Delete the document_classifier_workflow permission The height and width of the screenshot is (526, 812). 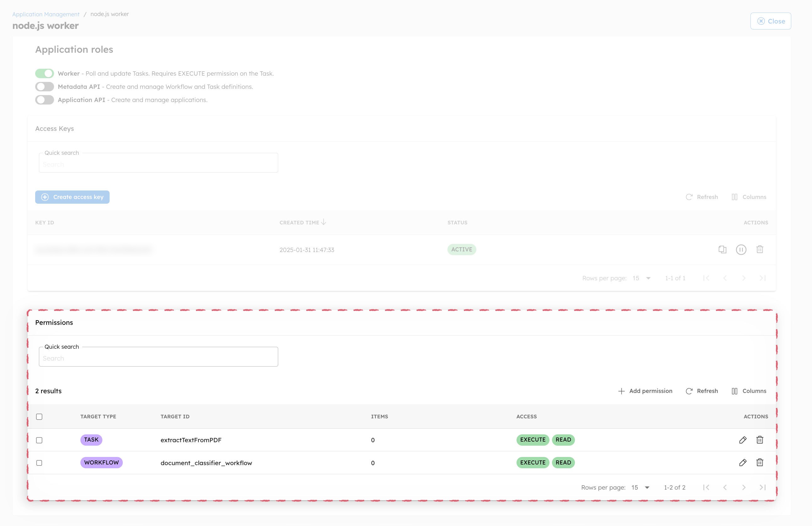(760, 463)
